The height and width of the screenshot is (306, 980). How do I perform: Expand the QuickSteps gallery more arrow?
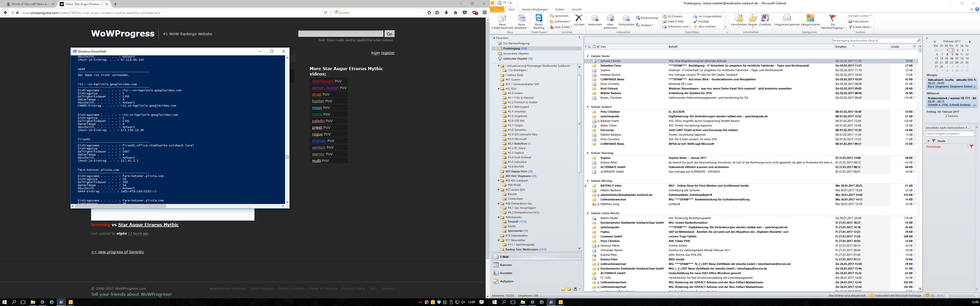point(725,27)
